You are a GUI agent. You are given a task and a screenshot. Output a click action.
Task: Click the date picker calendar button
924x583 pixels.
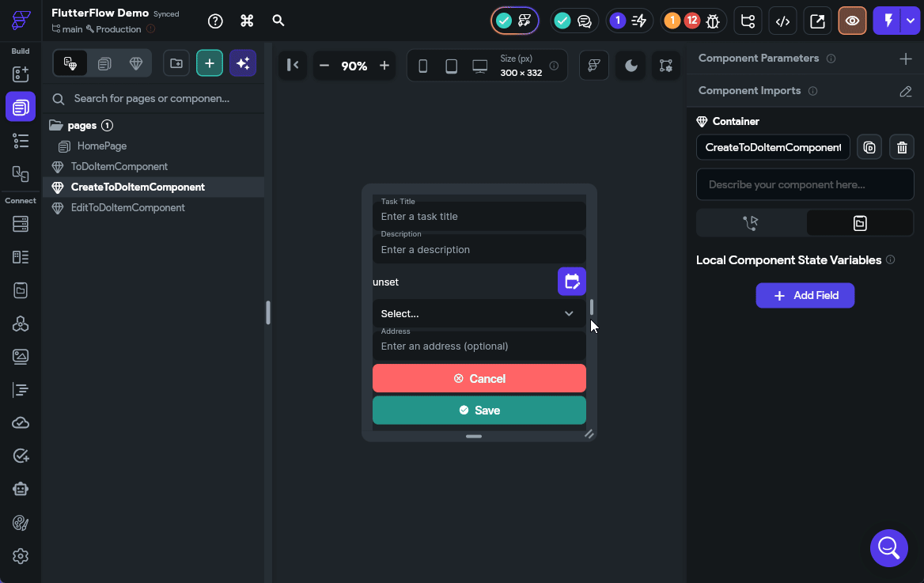point(572,281)
